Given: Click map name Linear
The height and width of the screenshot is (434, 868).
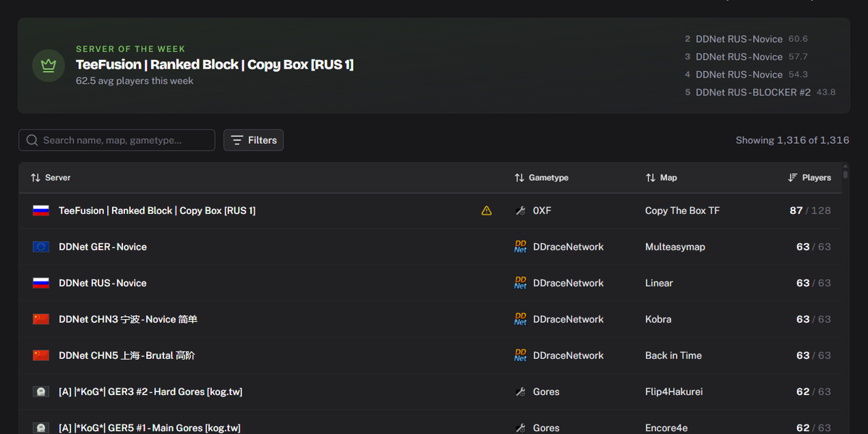Looking at the screenshot, I should pos(659,283).
